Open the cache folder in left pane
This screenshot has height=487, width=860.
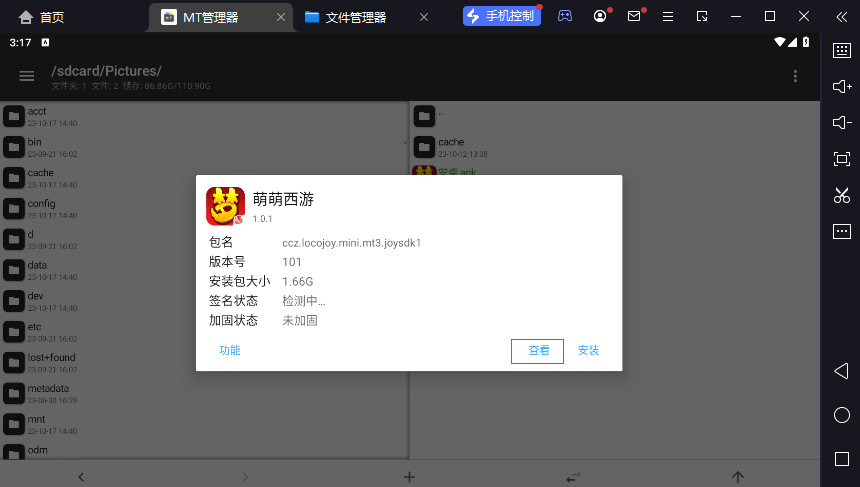204,178
